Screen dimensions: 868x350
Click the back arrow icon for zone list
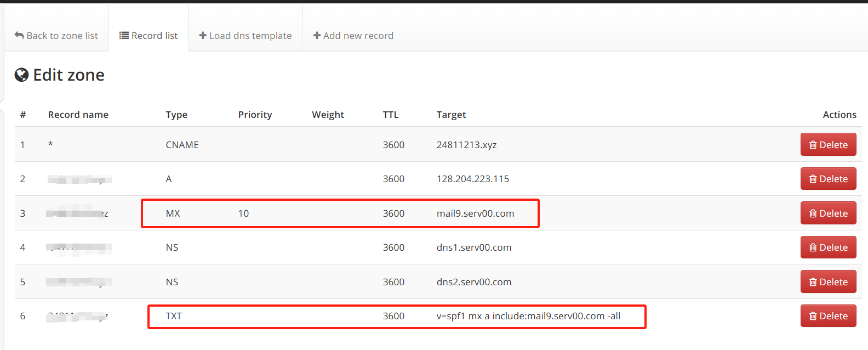pyautogui.click(x=19, y=36)
